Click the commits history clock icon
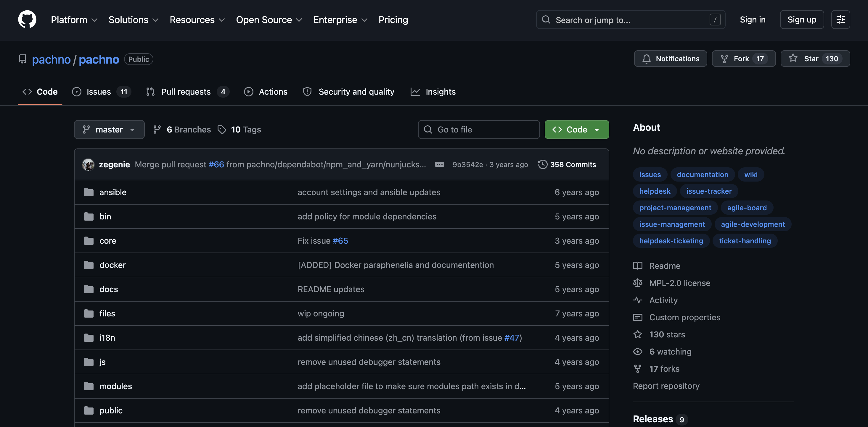Image resolution: width=868 pixels, height=427 pixels. pyautogui.click(x=542, y=164)
